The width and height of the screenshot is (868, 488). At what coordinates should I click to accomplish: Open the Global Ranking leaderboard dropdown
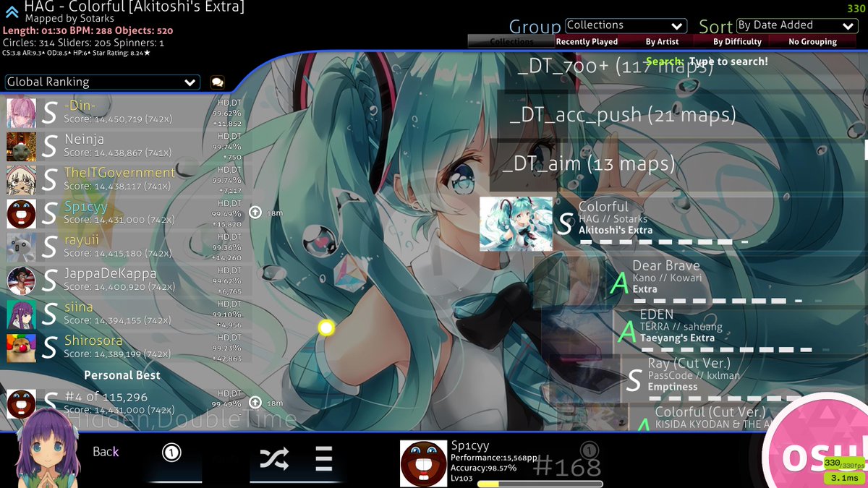(102, 82)
